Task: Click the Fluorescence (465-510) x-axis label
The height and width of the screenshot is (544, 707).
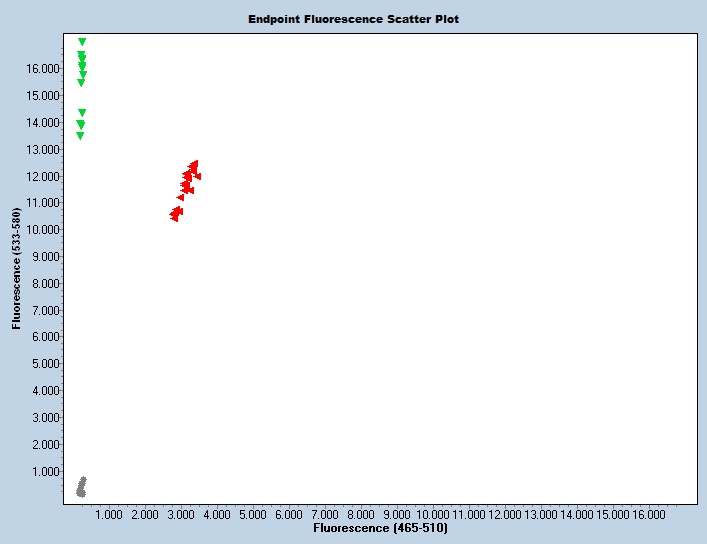Action: tap(380, 527)
